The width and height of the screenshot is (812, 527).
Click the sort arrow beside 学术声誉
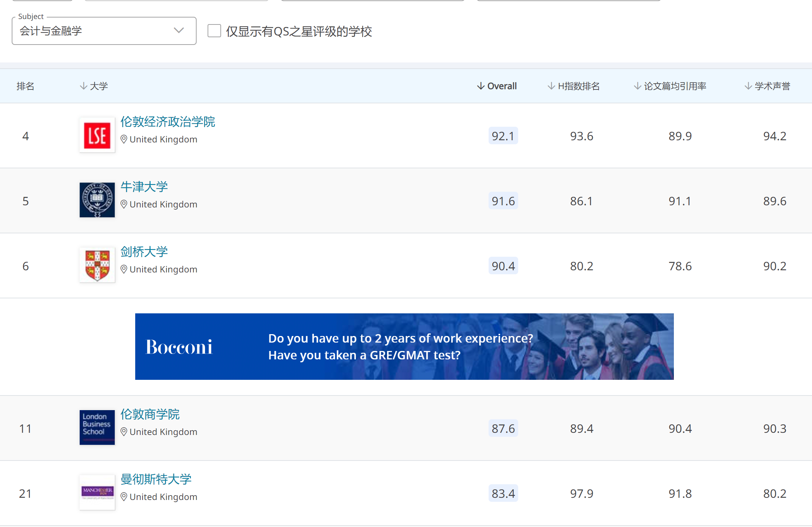(748, 86)
